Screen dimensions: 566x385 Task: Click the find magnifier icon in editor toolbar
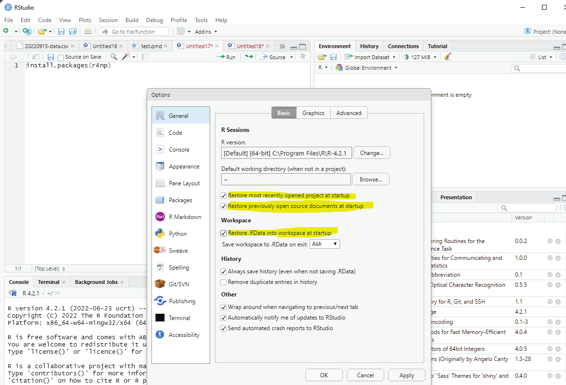tap(114, 57)
